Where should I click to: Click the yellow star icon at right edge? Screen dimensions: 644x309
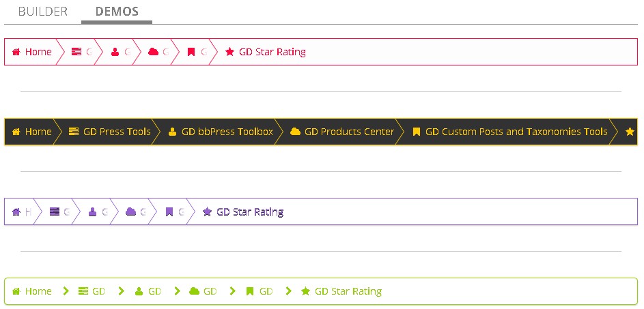coord(630,132)
